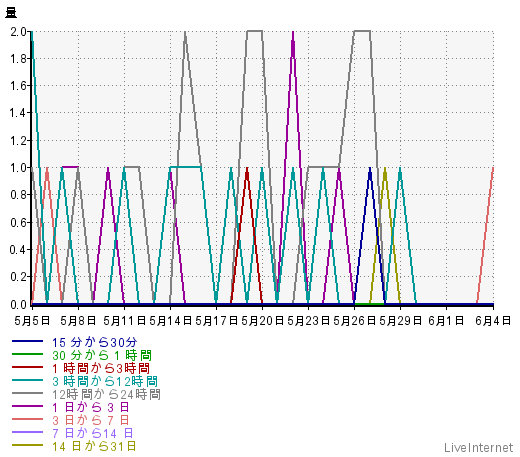
Task: Click the 量 axis title
Action: point(11,12)
